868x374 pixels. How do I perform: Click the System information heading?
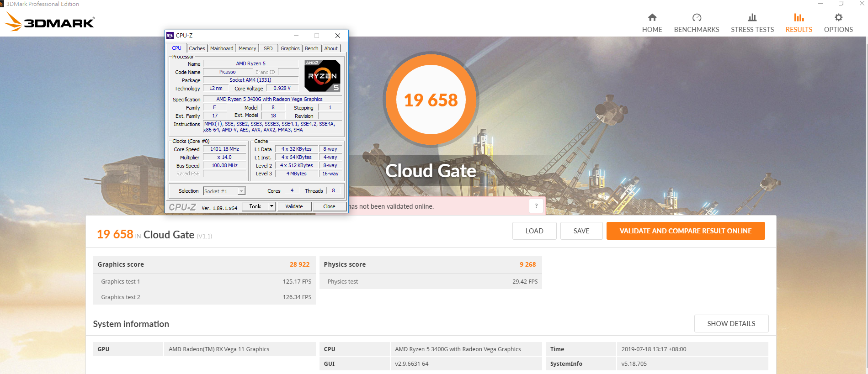tap(131, 324)
